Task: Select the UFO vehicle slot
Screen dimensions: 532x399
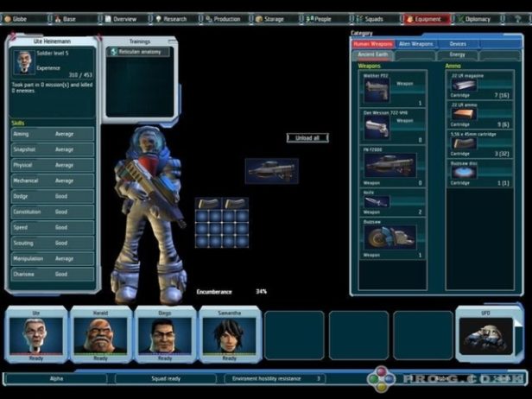Action: coord(486,336)
